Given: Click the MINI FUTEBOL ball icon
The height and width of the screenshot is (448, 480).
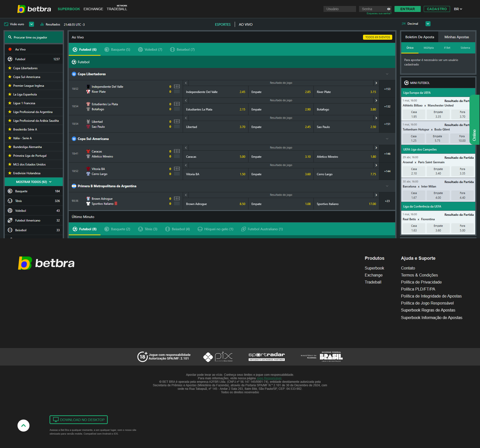Looking at the screenshot, I should click(406, 83).
